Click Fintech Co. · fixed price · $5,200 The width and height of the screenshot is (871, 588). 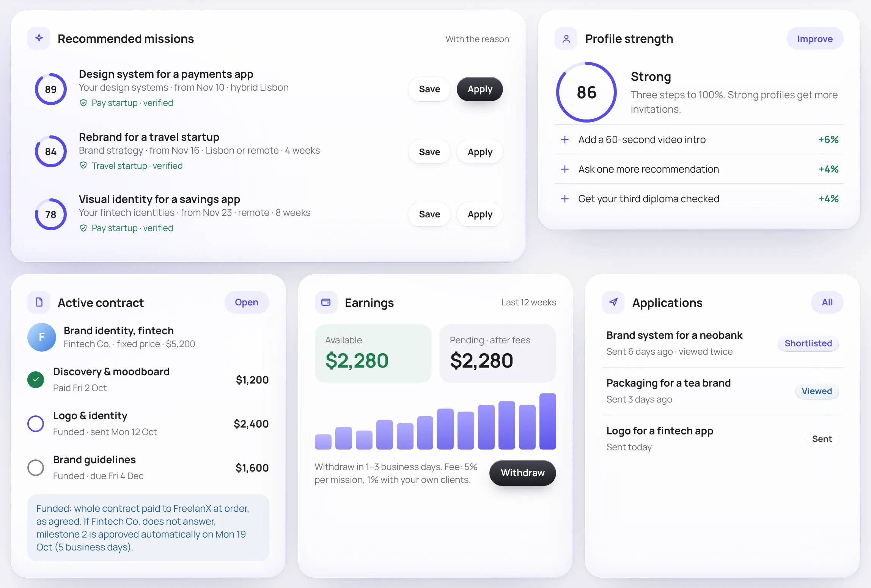(x=129, y=344)
